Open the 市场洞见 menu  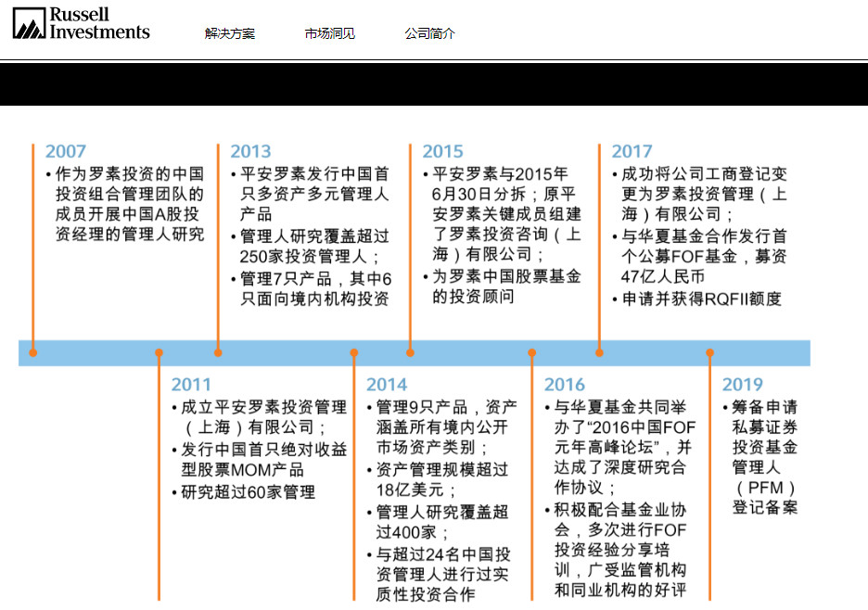coord(329,33)
